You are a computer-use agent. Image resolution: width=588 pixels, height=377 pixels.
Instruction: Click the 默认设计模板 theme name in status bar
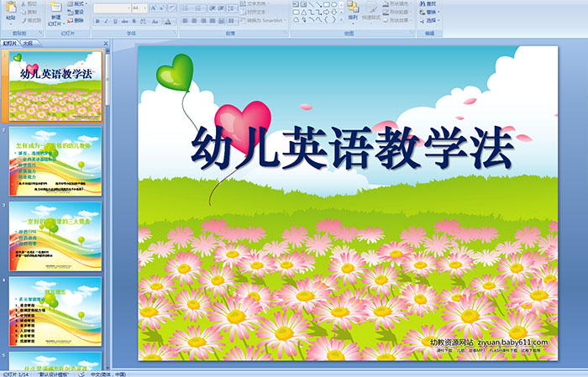(x=53, y=374)
